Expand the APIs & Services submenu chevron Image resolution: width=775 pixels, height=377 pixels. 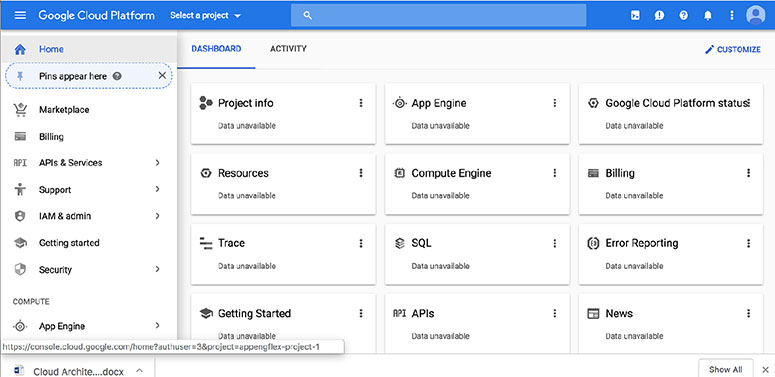158,163
